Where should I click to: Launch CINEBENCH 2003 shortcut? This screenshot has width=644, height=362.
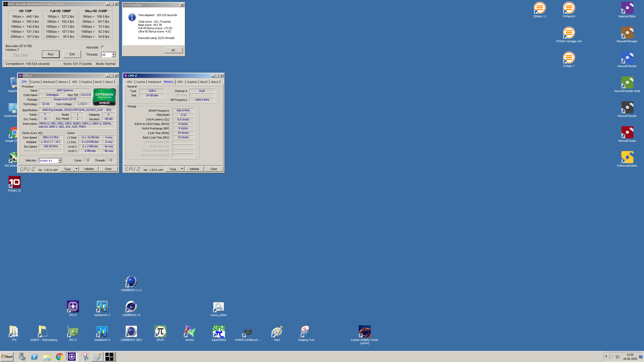[x=131, y=333]
